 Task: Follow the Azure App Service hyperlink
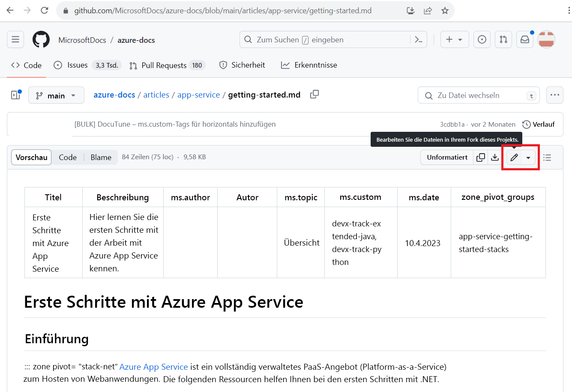[x=154, y=367]
